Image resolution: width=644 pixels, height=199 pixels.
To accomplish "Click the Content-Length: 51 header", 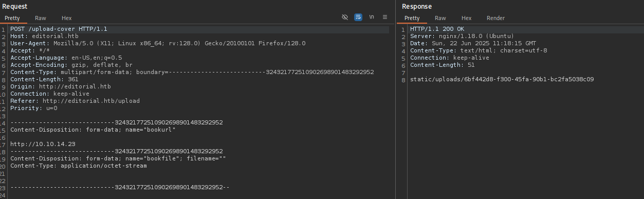I will coord(443,65).
